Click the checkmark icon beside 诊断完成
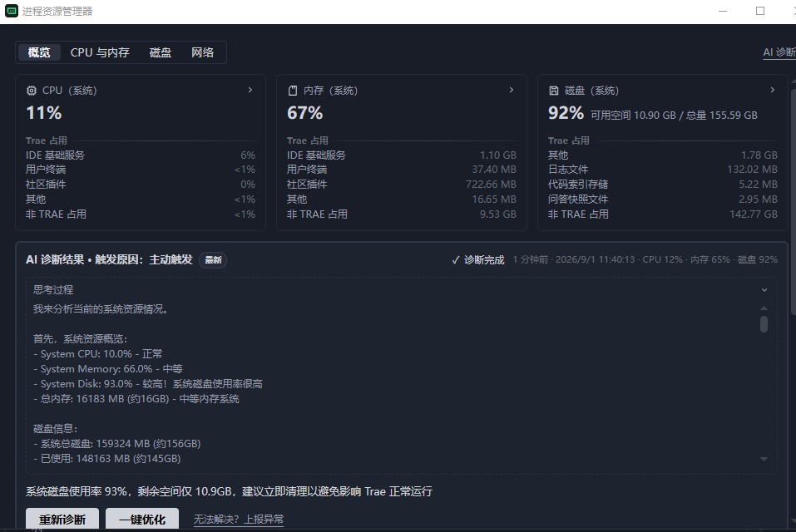The height and width of the screenshot is (532, 796). 455,260
